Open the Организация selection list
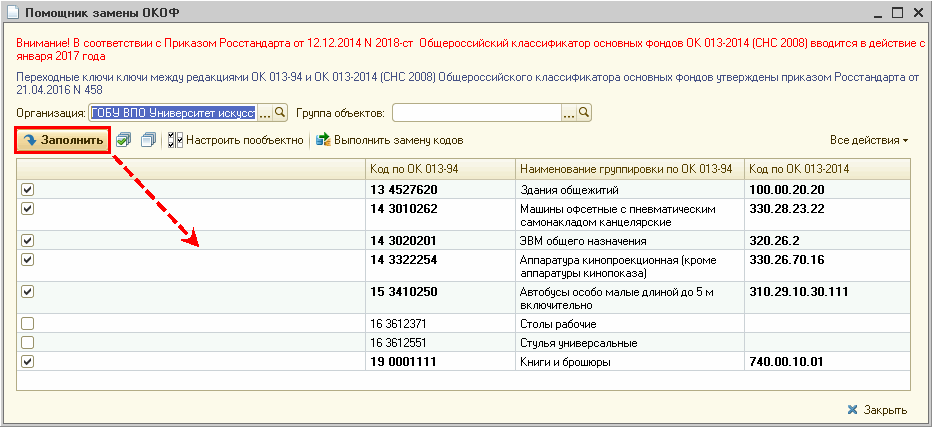The height and width of the screenshot is (427, 932). 265,112
